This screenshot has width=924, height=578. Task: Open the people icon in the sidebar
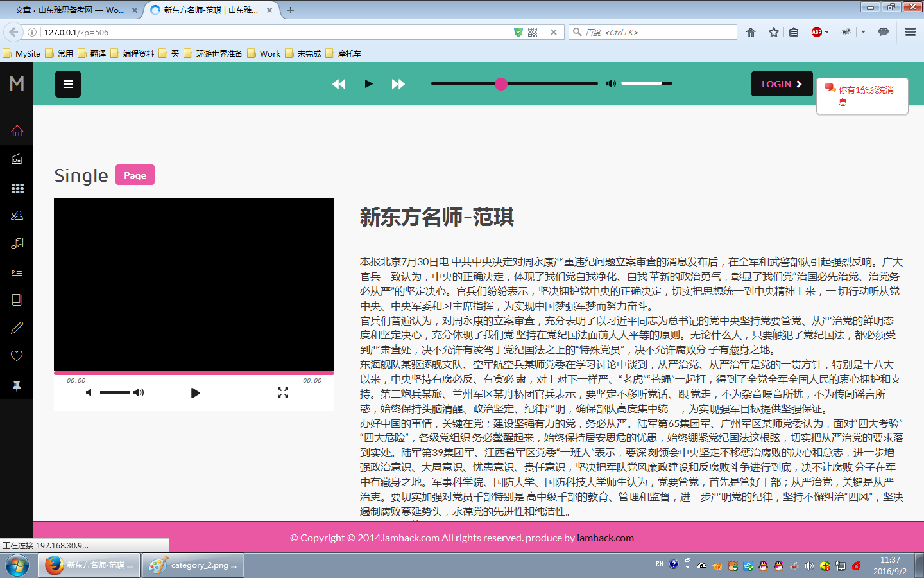(x=17, y=215)
